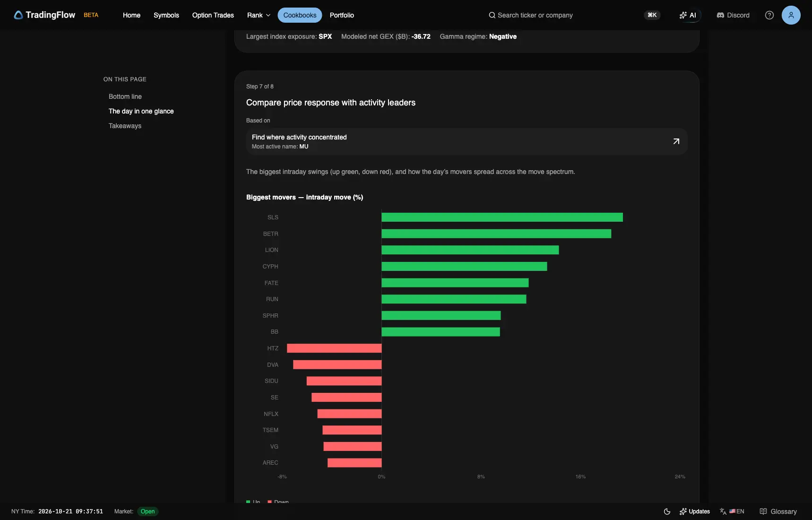Jump to Takeaways section
The image size is (812, 520).
[125, 126]
